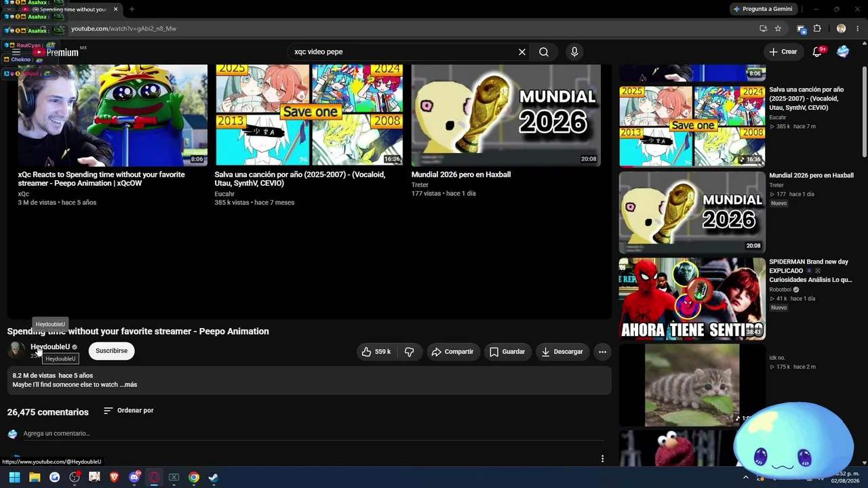868x488 pixels.
Task: Select the Spending time without your tab
Action: (70, 9)
